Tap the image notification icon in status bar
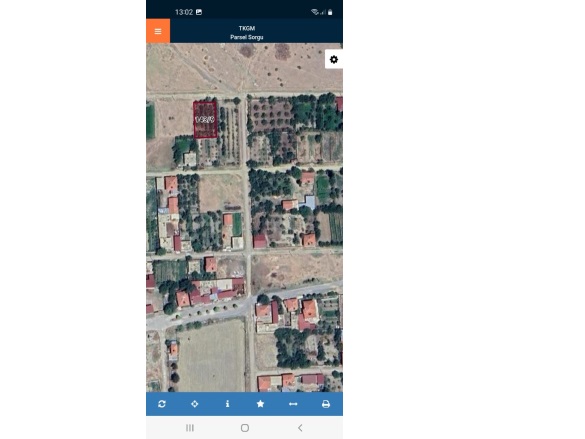585x439 pixels. (199, 12)
